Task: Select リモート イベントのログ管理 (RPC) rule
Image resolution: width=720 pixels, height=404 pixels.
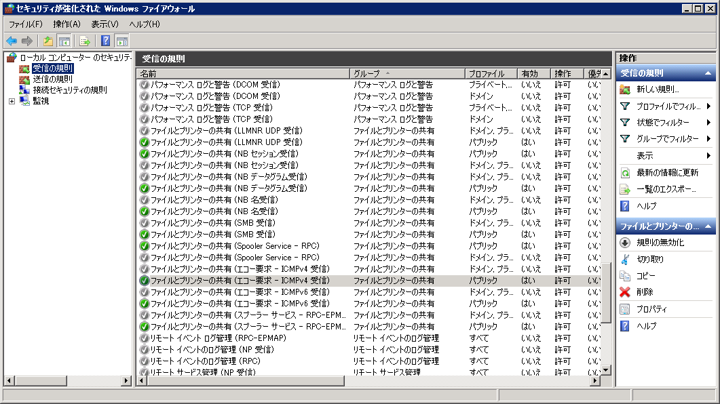Action: coord(369,361)
